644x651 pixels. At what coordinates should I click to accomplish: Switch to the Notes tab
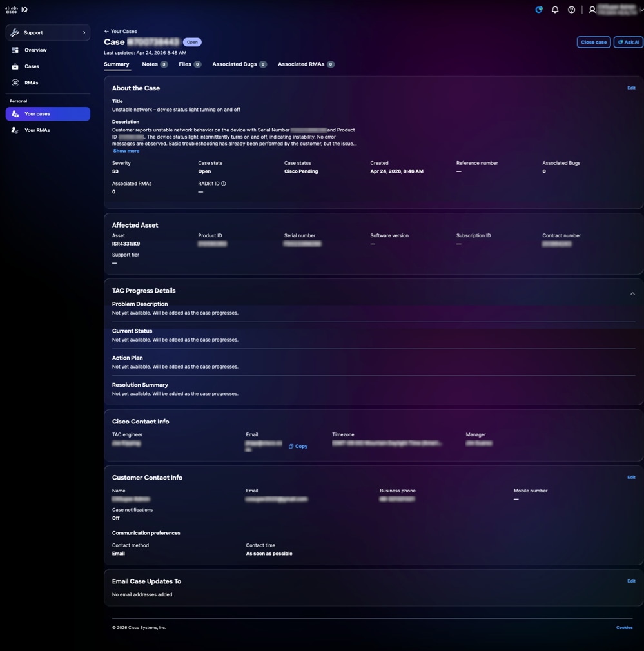pyautogui.click(x=155, y=64)
